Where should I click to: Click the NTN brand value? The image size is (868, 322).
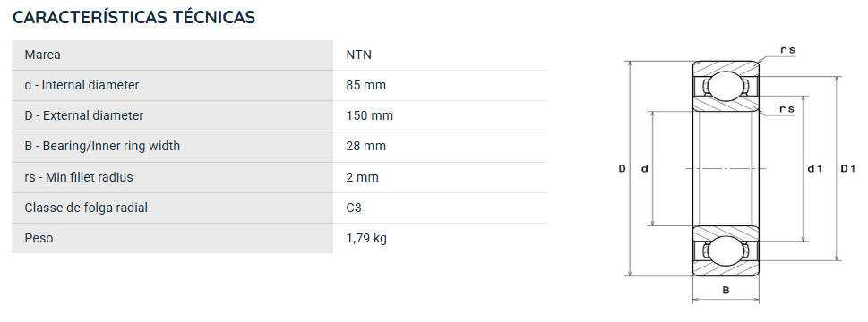(358, 55)
